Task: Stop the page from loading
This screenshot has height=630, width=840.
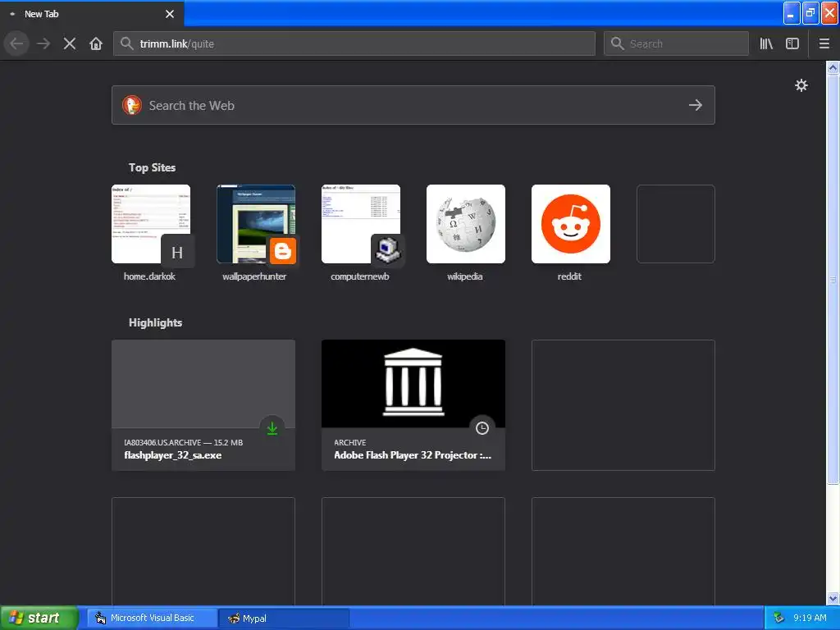Action: [x=70, y=43]
